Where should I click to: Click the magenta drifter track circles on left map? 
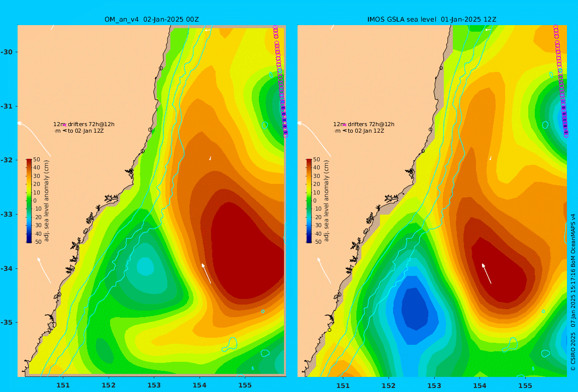280,82
